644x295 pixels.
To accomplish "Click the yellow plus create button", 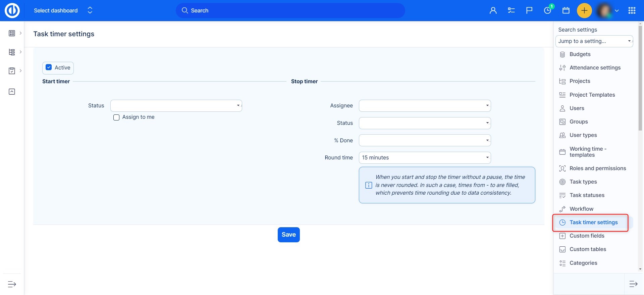I will (584, 10).
